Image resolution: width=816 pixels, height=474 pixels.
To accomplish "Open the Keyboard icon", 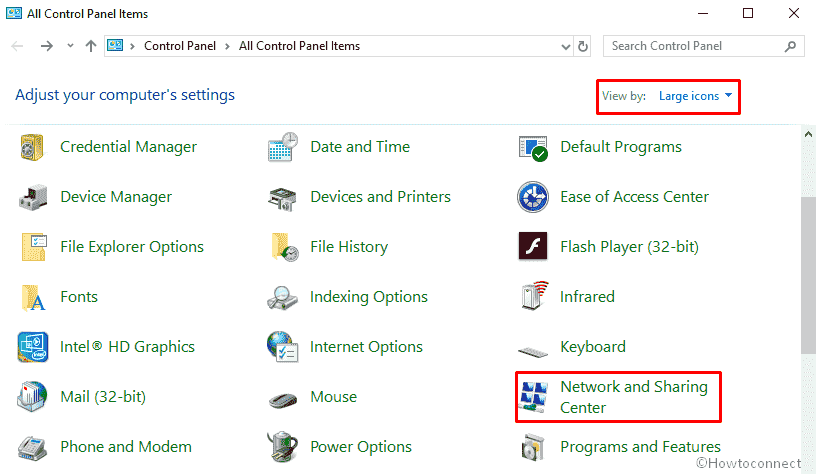I will 533,351.
